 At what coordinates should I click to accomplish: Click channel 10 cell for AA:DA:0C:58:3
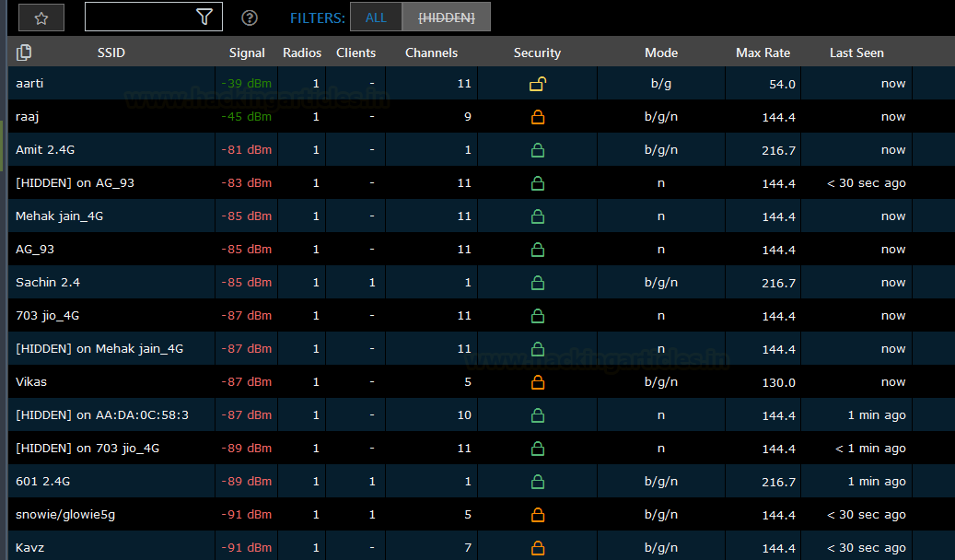pyautogui.click(x=464, y=415)
